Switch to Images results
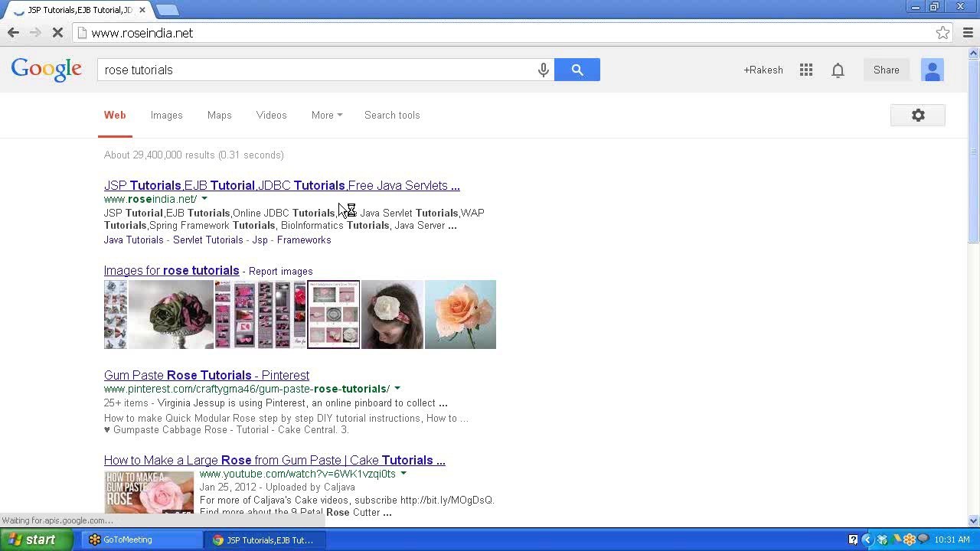980x551 pixels. click(x=166, y=115)
